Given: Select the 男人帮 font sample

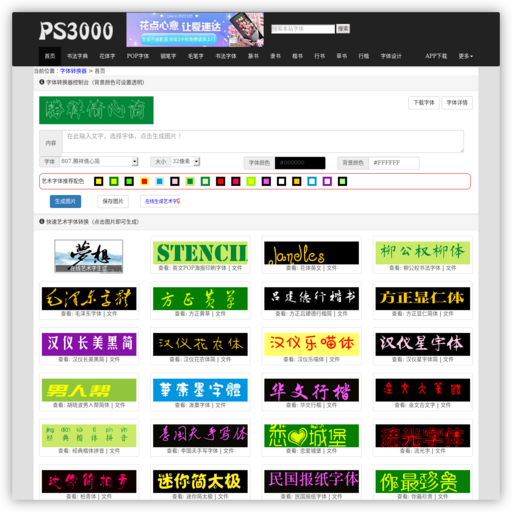Looking at the screenshot, I should 89,390.
